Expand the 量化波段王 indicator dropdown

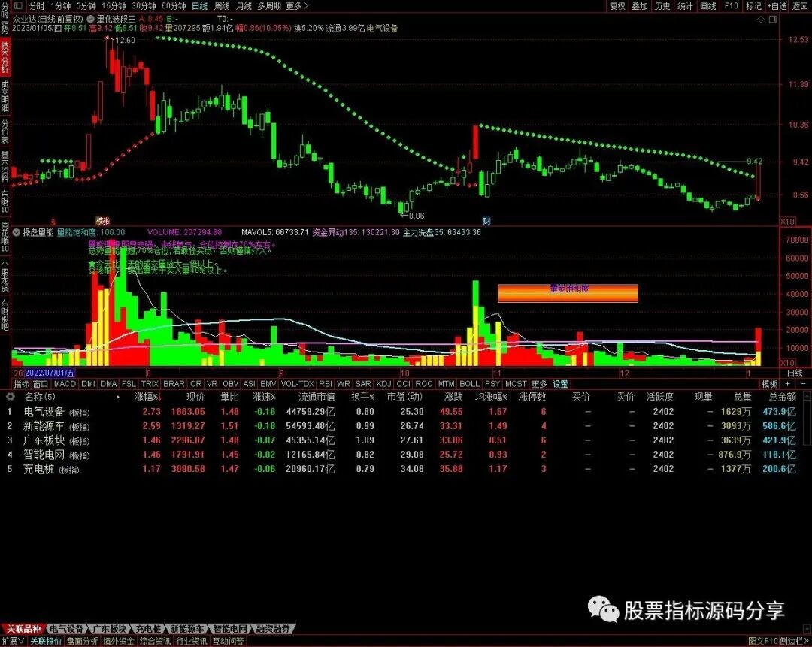(x=91, y=19)
